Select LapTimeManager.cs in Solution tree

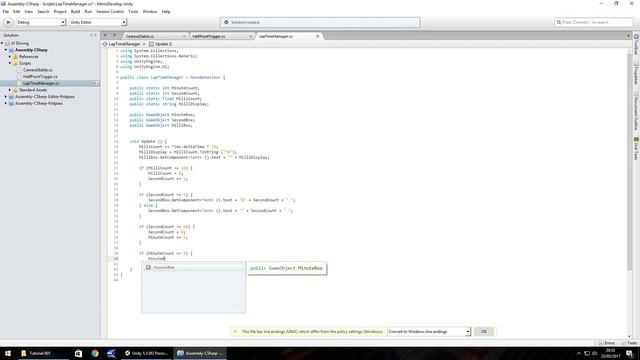[41, 83]
